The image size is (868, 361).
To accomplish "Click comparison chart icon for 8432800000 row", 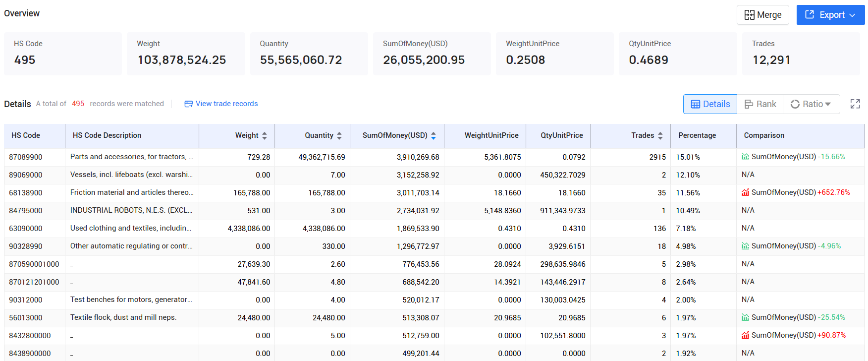I will 745,335.
